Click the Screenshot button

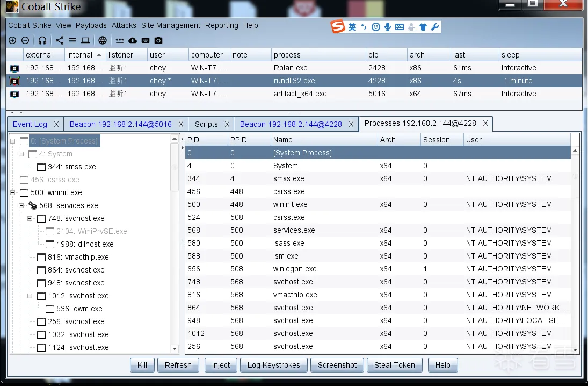[x=337, y=365]
